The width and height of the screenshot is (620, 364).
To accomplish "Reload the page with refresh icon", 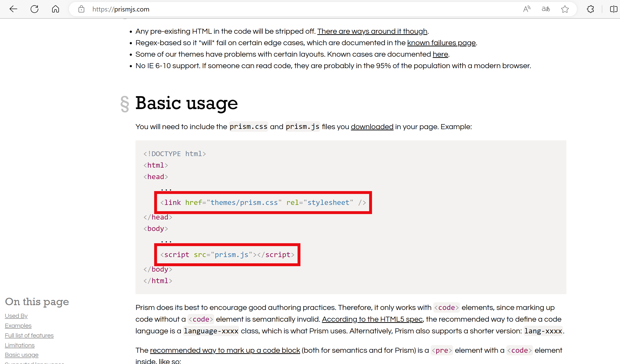I will click(x=34, y=9).
